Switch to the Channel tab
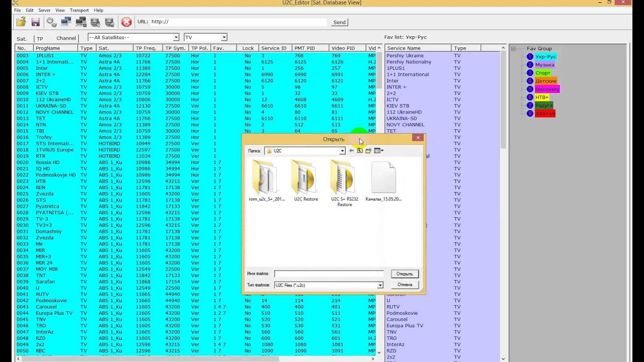 coord(66,38)
